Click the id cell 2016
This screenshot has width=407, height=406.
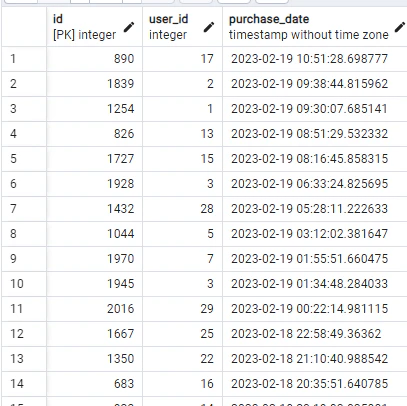click(x=94, y=309)
